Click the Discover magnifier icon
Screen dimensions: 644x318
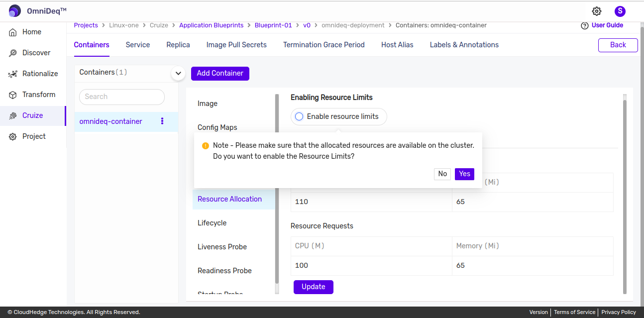pyautogui.click(x=13, y=53)
